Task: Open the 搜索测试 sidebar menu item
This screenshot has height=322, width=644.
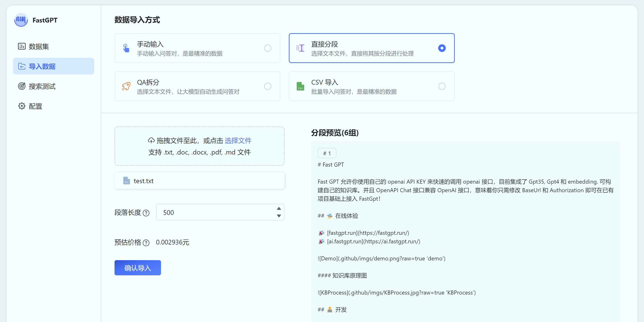Action: (42, 86)
